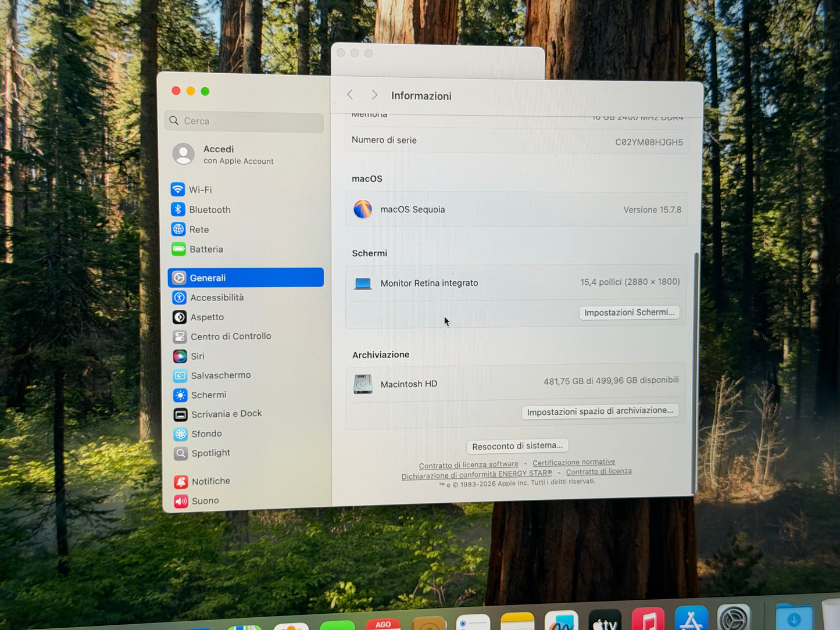The image size is (840, 630).
Task: Select Generali in the sidebar
Action: [246, 277]
